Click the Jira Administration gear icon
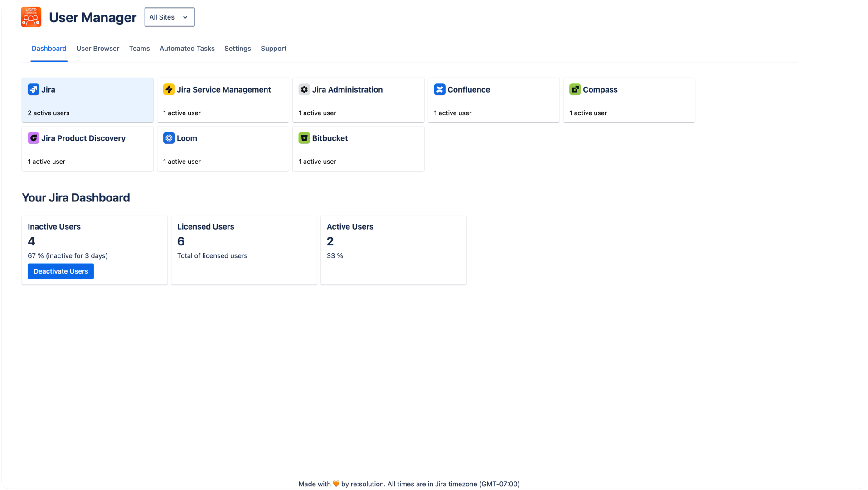868x490 pixels. pos(304,89)
